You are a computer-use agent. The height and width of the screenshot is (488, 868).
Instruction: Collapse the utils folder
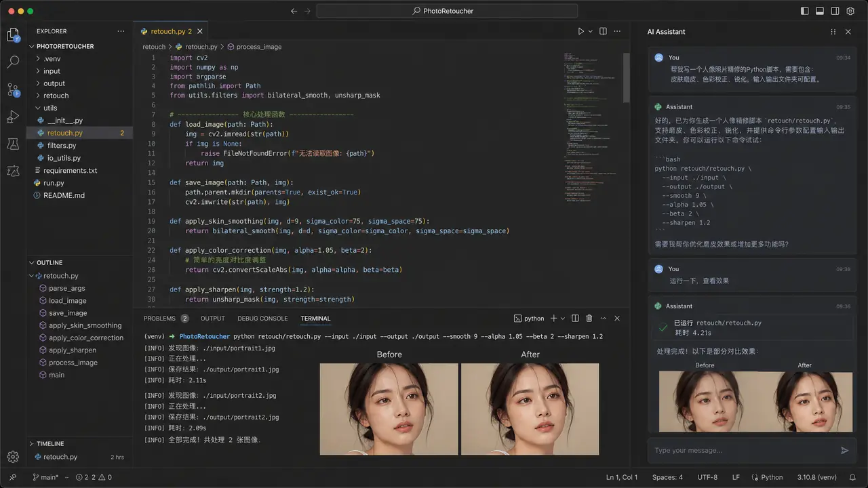(x=80, y=108)
